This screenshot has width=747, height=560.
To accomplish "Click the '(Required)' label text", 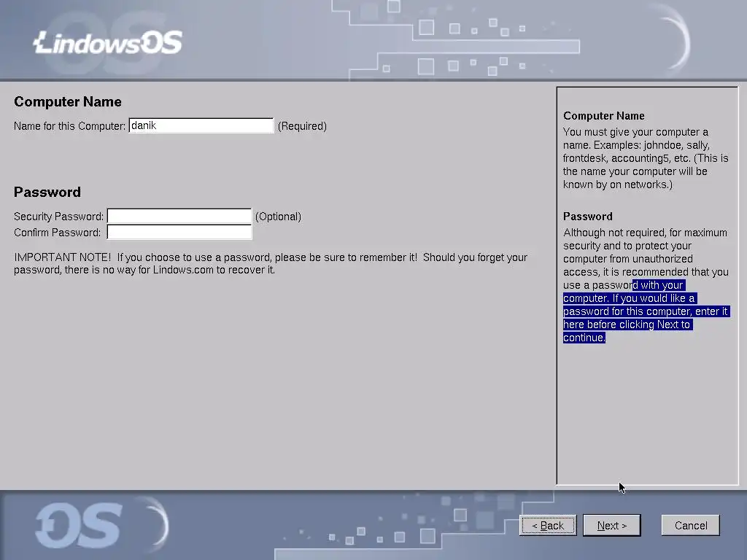I will tap(302, 126).
